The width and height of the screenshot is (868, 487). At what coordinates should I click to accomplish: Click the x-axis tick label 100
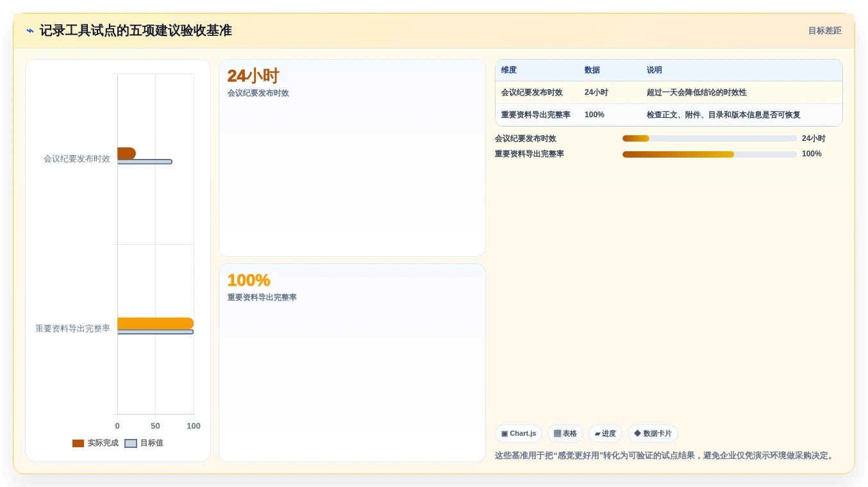click(x=194, y=426)
